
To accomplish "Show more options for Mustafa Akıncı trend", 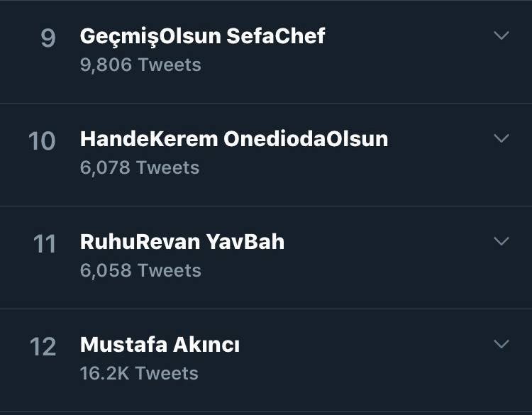I will click(x=501, y=344).
